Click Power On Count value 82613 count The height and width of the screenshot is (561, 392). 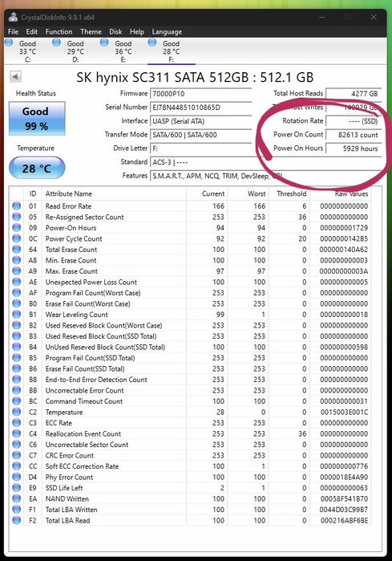coord(354,135)
